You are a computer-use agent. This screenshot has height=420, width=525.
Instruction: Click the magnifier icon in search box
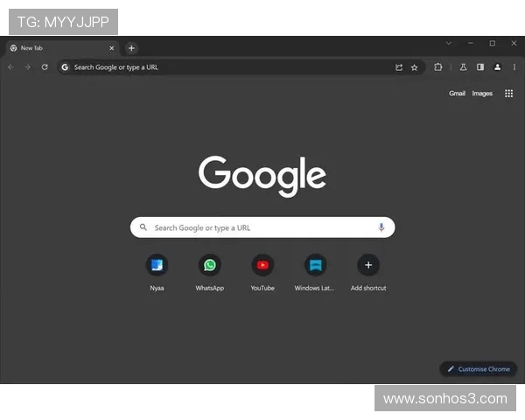[143, 227]
